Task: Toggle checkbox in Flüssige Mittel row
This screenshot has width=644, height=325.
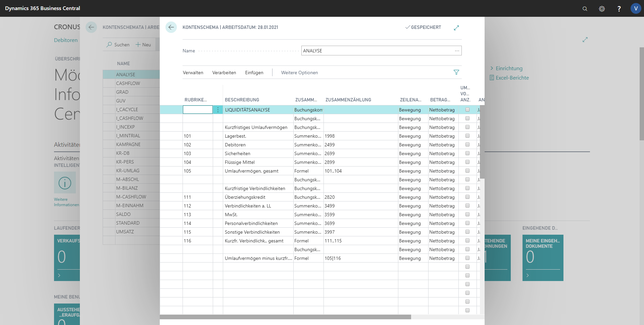Action: click(467, 162)
